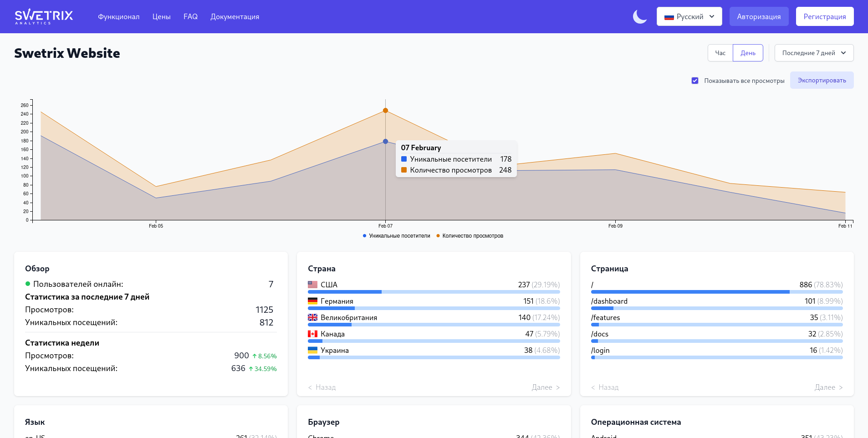Click the Германия progress bar
The image size is (868, 438).
coord(434,308)
